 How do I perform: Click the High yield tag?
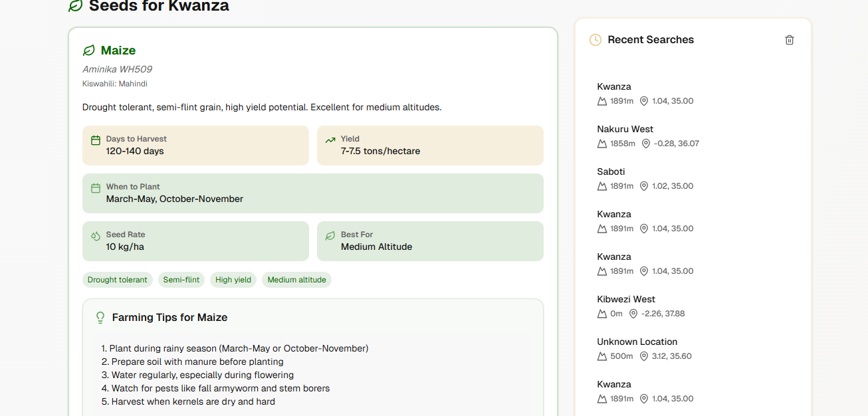point(233,280)
